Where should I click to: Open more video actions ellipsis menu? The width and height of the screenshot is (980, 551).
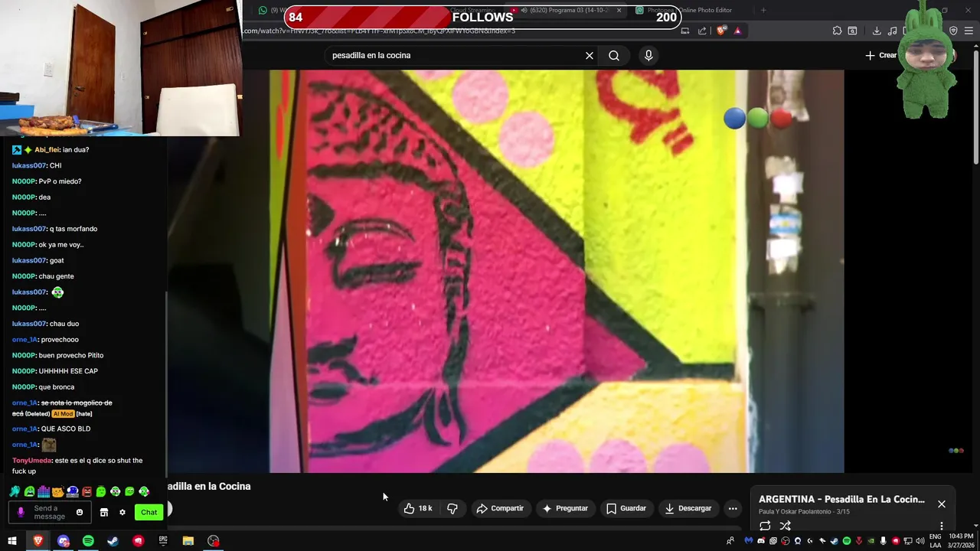click(x=733, y=508)
